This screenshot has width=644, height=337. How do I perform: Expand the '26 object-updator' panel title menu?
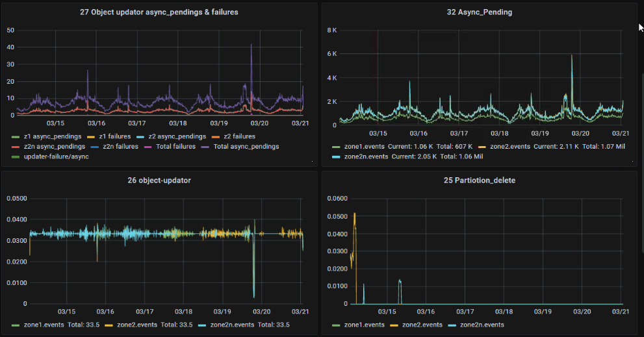click(x=159, y=181)
